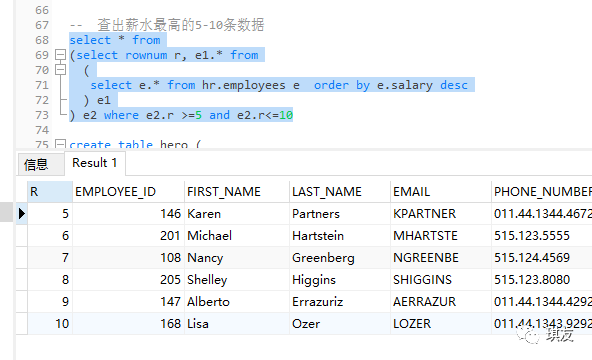Collapse the create table fold at line 75

coord(60,144)
